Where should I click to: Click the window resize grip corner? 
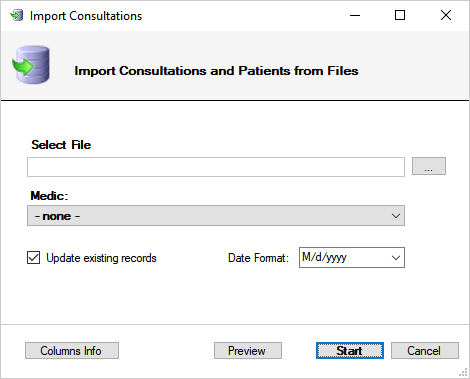pyautogui.click(x=464, y=373)
